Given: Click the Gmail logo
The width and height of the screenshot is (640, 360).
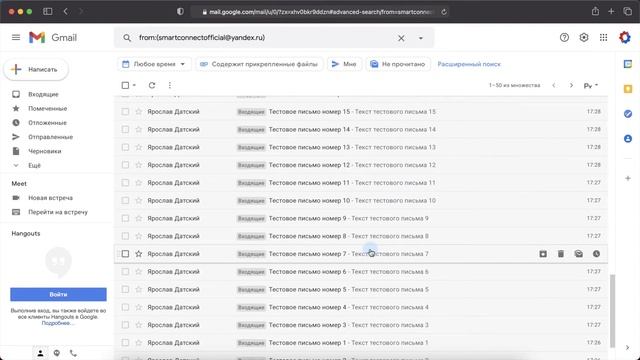Looking at the screenshot, I should tap(53, 38).
